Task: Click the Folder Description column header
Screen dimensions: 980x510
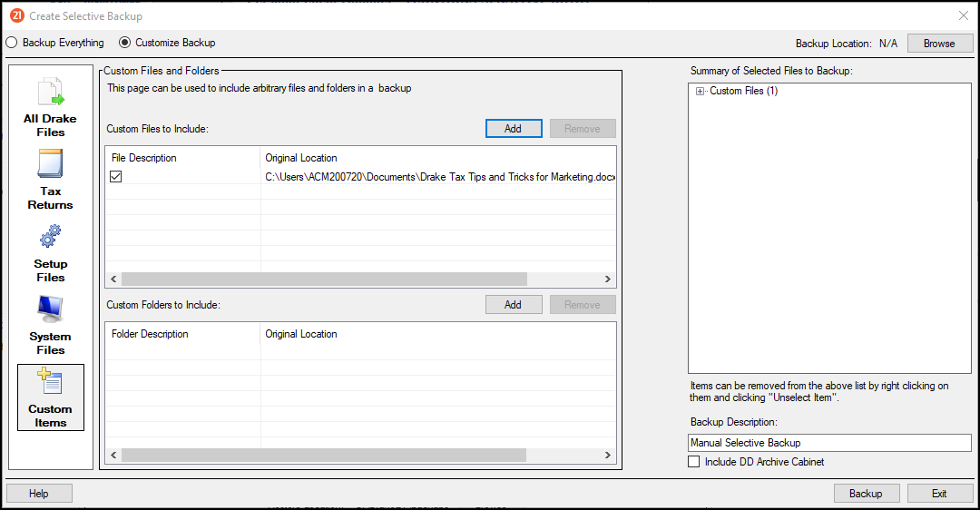Action: click(x=183, y=334)
